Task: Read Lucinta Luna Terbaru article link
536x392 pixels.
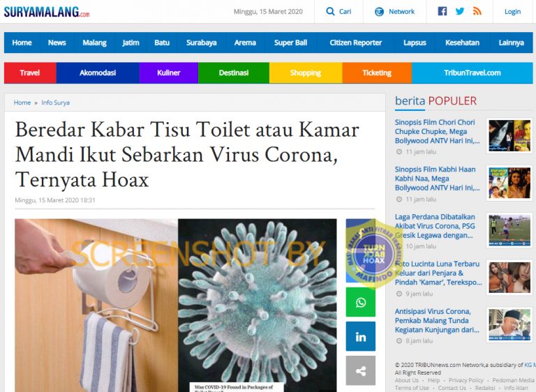Action: pos(438,273)
